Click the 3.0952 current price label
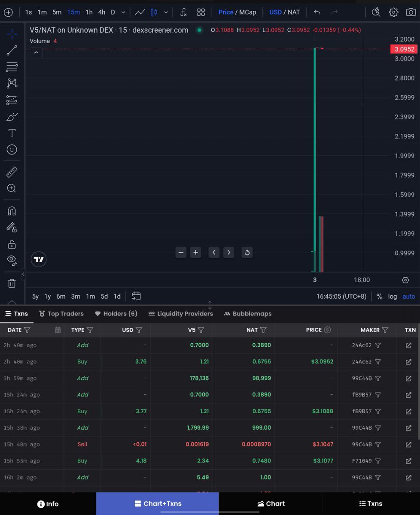The image size is (420, 515). [404, 49]
